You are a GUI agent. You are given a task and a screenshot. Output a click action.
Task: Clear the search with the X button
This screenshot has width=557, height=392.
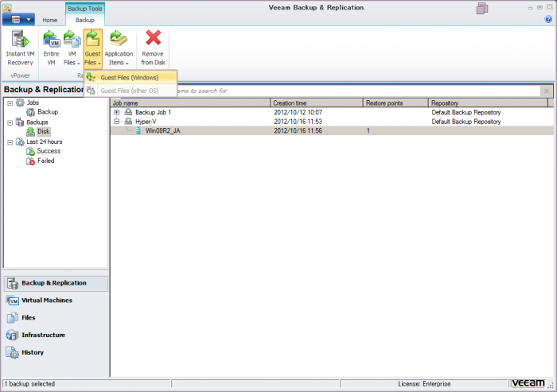tap(547, 91)
